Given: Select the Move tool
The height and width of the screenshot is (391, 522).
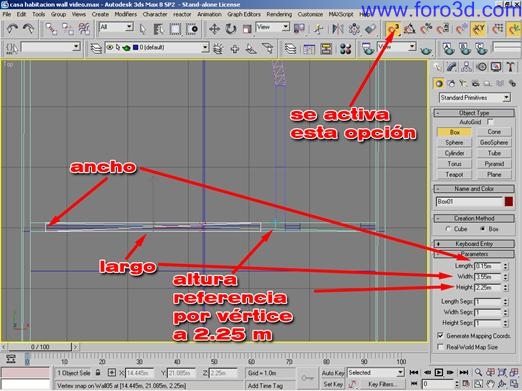Looking at the screenshot, I should tap(214, 29).
